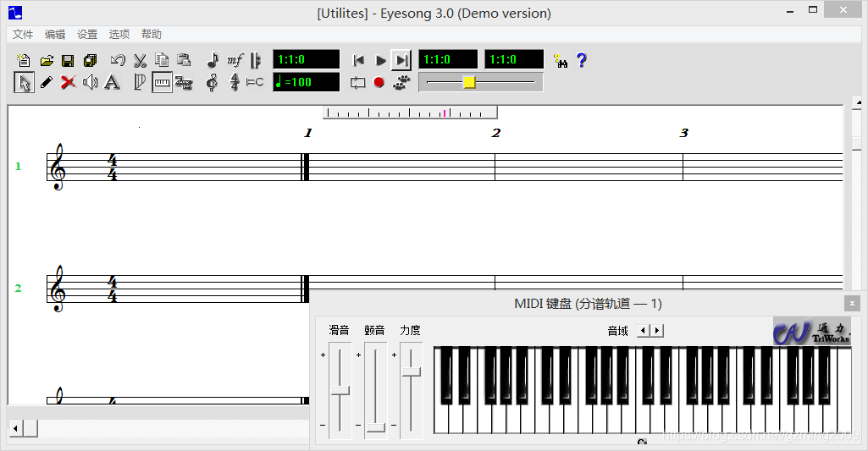Choose the treble clef tool
868x451 pixels.
pyautogui.click(x=212, y=82)
